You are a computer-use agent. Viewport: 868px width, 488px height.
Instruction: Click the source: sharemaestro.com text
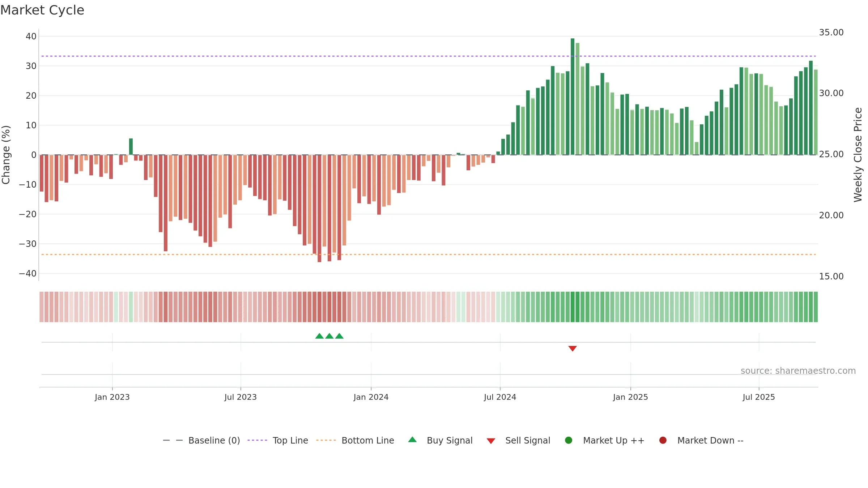click(798, 371)
